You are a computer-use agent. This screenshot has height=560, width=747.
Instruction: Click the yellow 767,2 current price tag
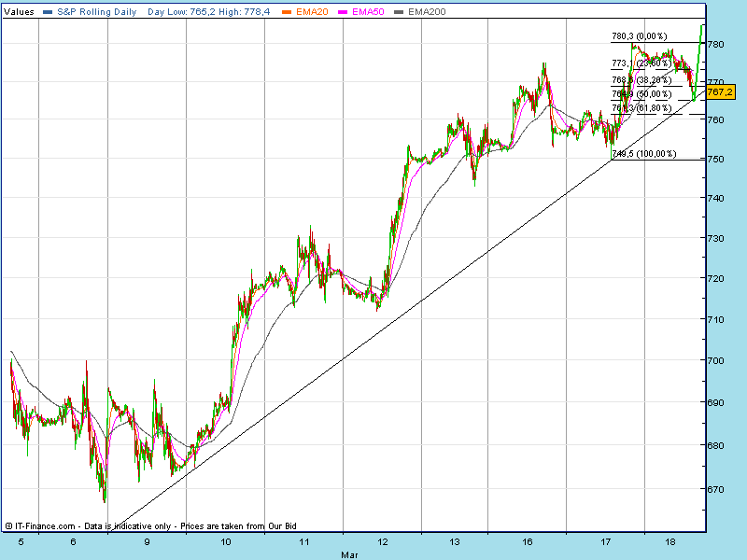click(x=720, y=91)
